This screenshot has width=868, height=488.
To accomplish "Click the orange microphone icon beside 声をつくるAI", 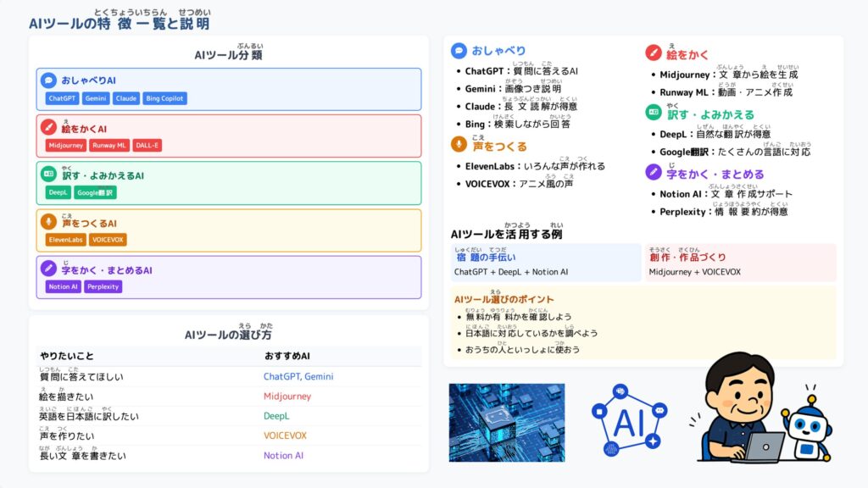I will click(48, 222).
